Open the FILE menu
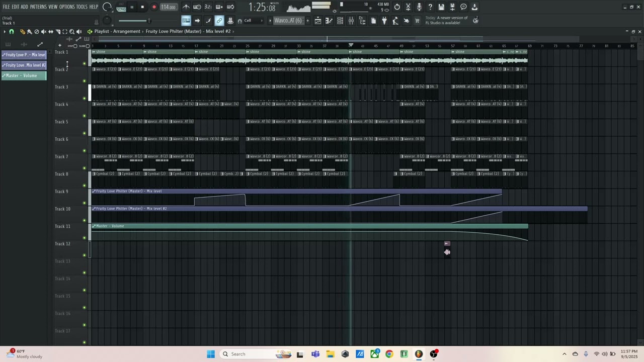 click(x=6, y=7)
